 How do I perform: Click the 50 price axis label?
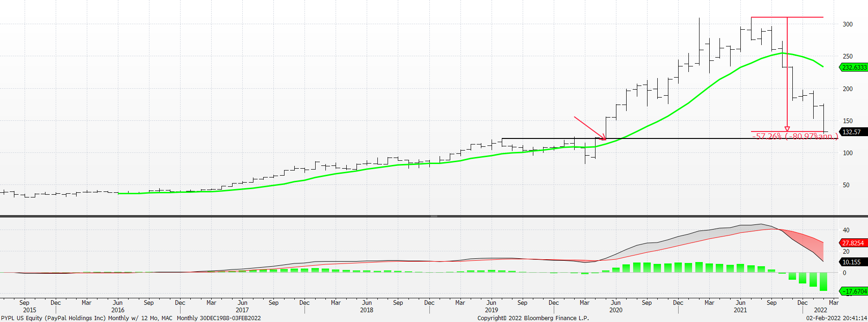click(x=846, y=185)
